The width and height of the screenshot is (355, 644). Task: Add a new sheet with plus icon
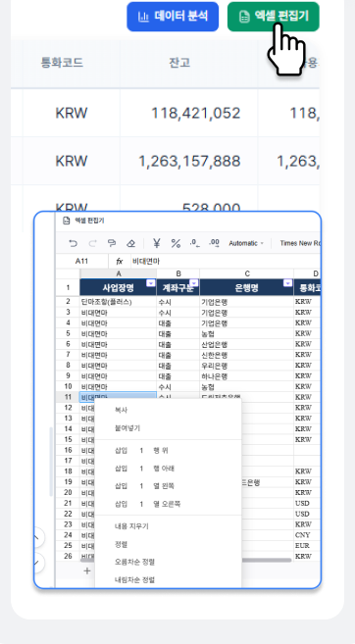point(86,570)
